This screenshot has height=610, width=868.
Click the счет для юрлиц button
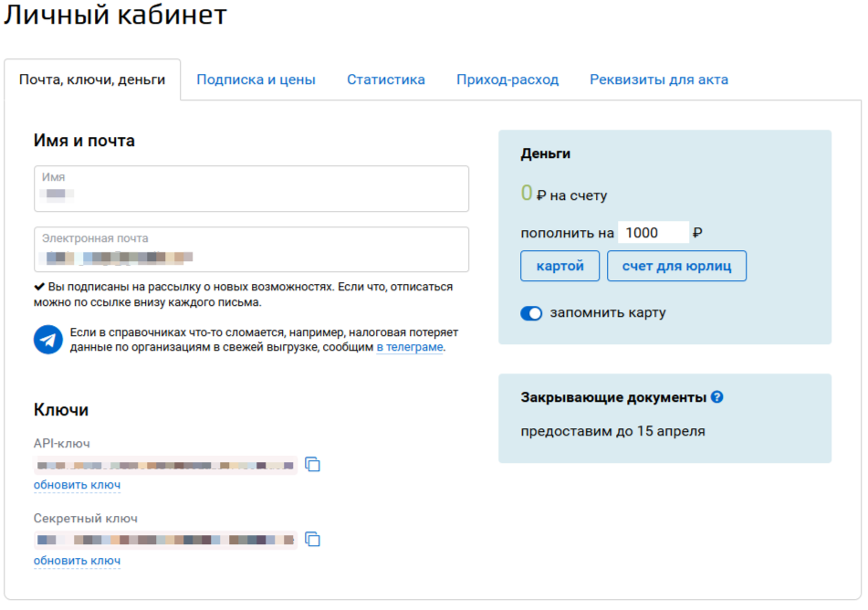coord(676,266)
